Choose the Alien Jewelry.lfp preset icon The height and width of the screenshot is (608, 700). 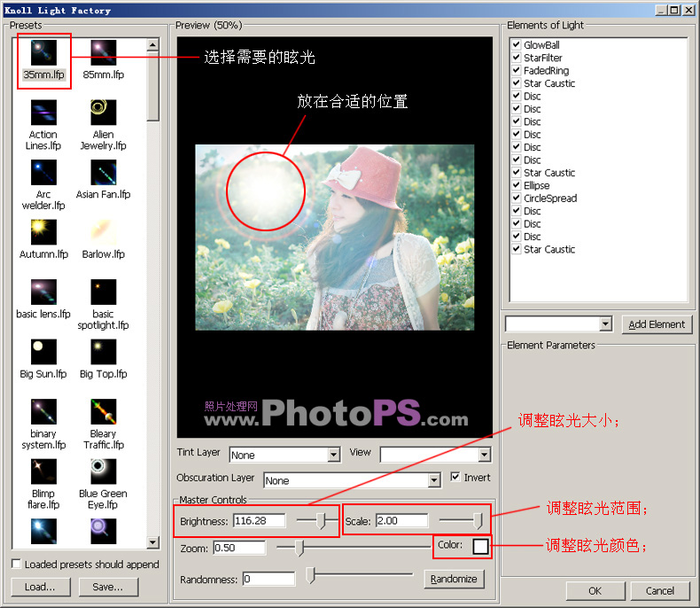[x=104, y=113]
